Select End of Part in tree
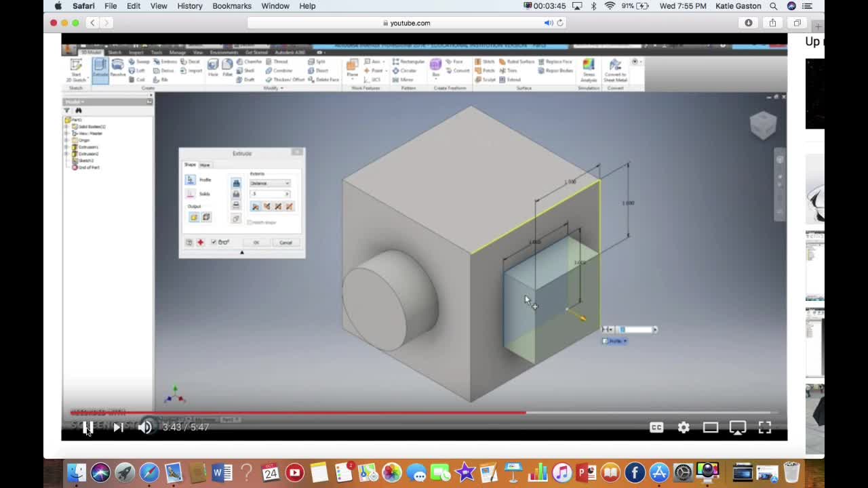Image resolution: width=868 pixels, height=488 pixels. (86, 167)
